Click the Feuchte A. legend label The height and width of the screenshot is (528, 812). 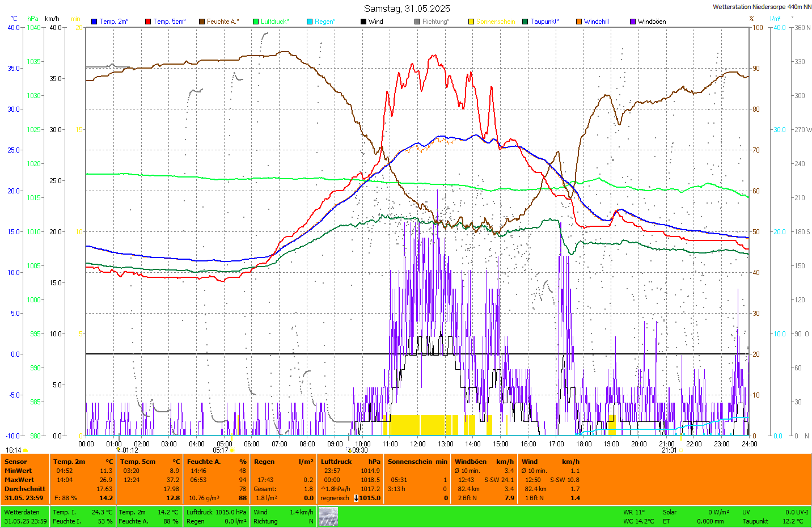pos(222,22)
